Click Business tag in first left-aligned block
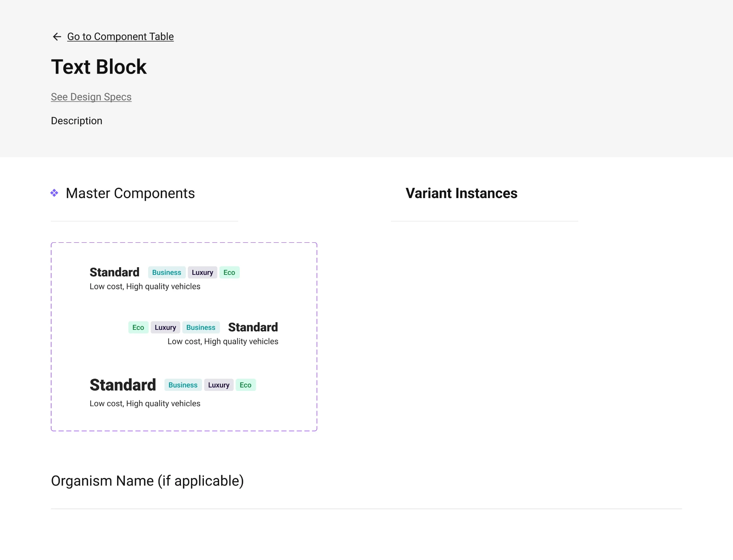Screen dimensions: 733x560 point(167,273)
